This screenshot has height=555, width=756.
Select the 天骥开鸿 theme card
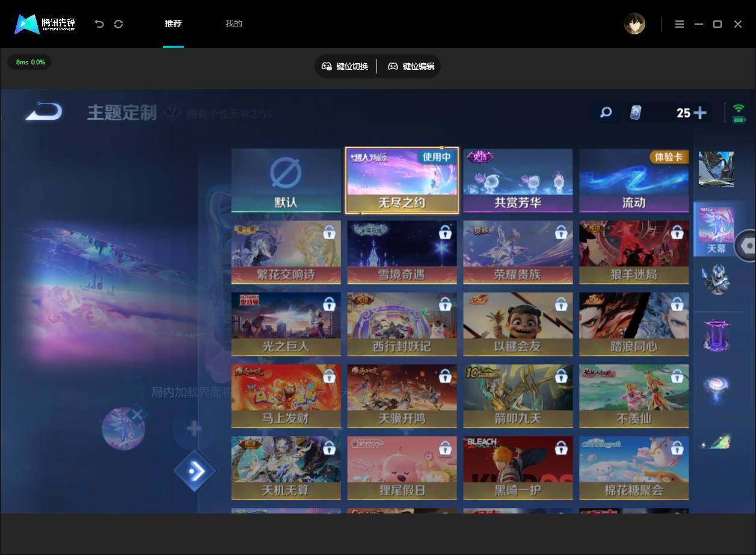(x=402, y=396)
